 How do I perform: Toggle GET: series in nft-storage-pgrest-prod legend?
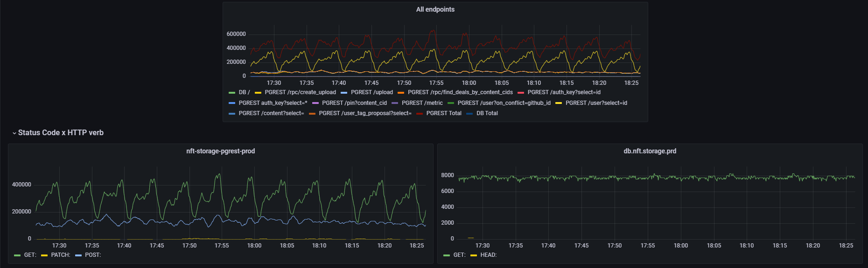click(30, 255)
